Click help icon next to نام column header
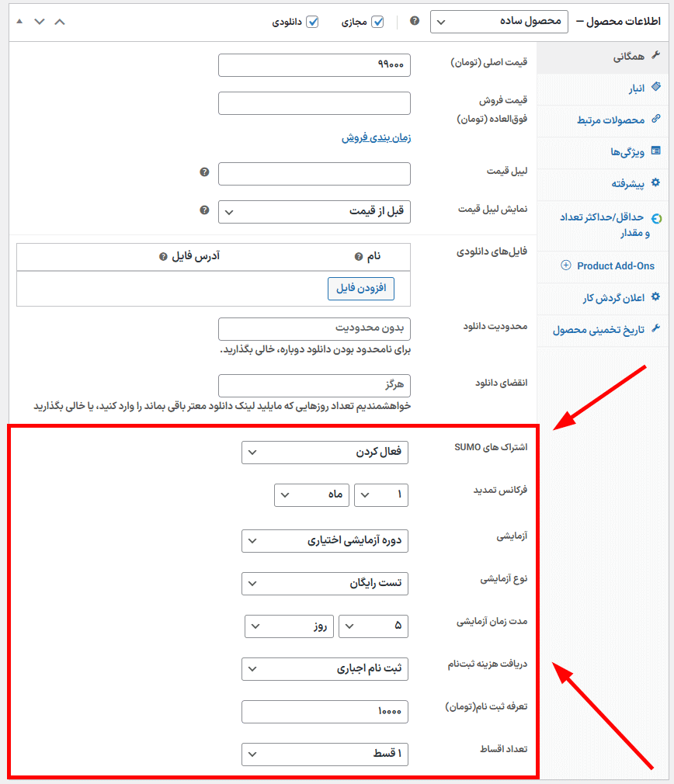 coord(359,256)
